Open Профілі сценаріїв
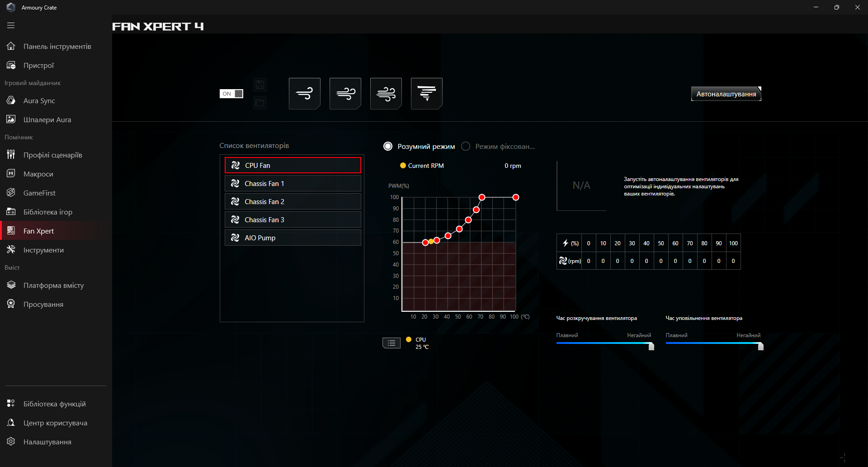The height and width of the screenshot is (467, 868). 56,155
